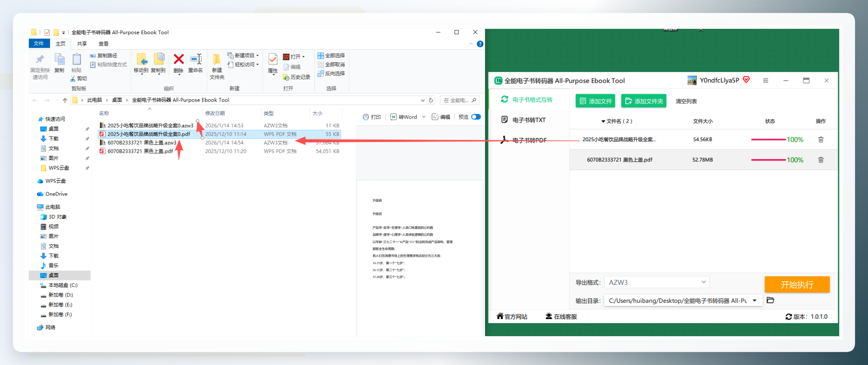
Task: Create a folder with 新建文件夹
Action: 217,67
